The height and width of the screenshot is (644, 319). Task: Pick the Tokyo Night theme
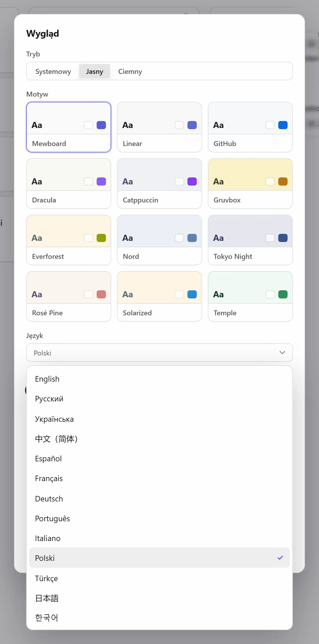pos(250,240)
